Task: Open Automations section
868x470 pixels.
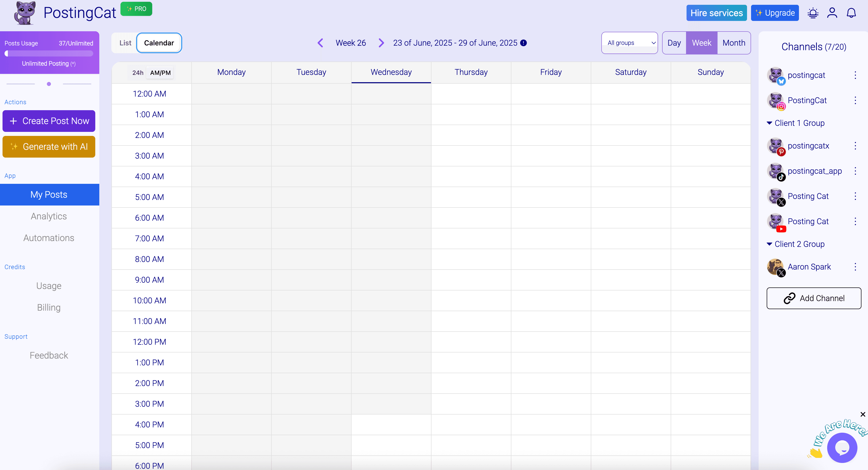Action: coord(49,238)
